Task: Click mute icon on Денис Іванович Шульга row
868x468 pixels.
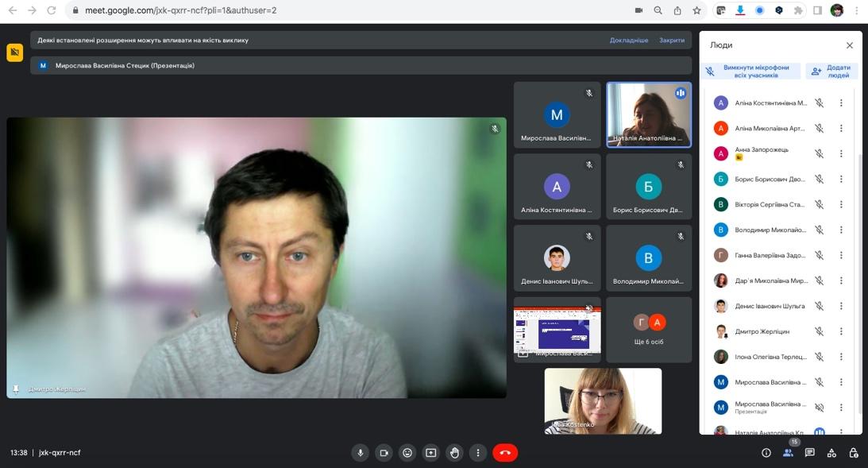Action: 820,306
